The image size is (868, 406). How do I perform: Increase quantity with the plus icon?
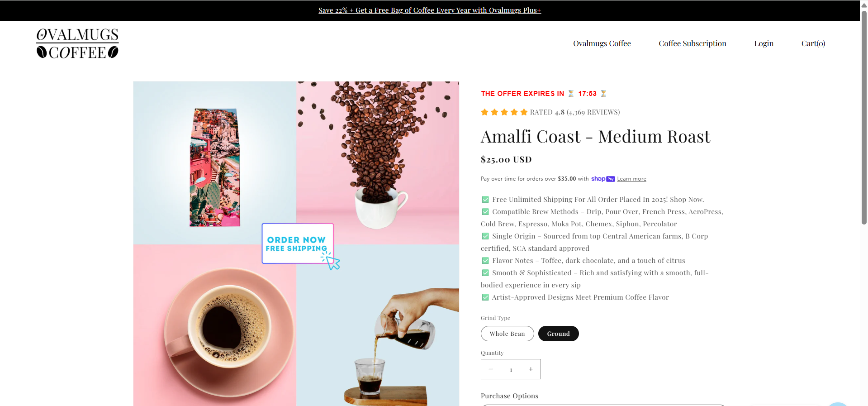coord(531,369)
